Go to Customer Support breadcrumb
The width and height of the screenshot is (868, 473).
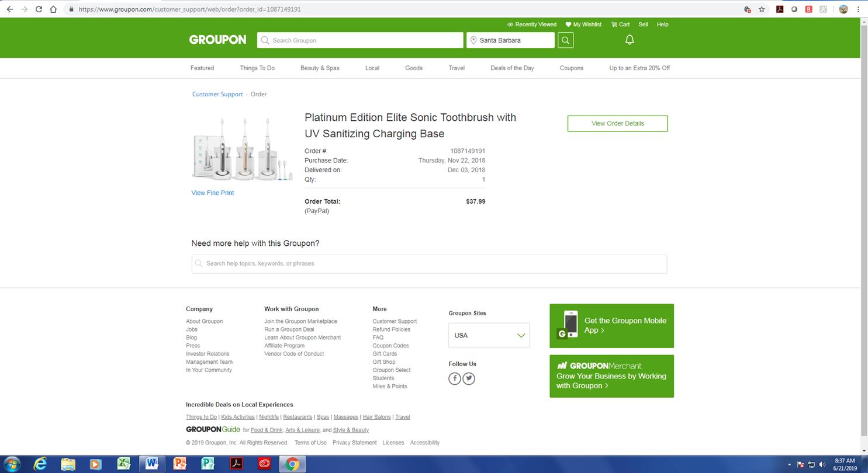coord(217,94)
